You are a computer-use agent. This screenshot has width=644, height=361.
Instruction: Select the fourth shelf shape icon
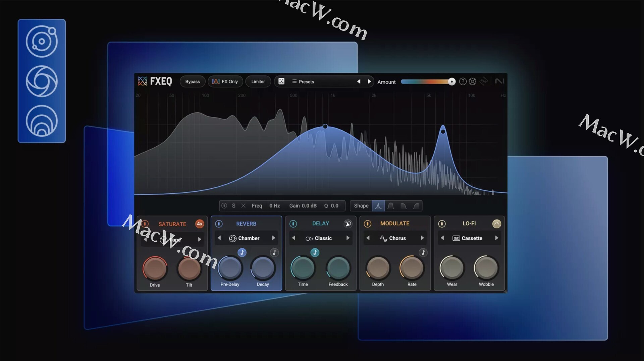pyautogui.click(x=416, y=206)
